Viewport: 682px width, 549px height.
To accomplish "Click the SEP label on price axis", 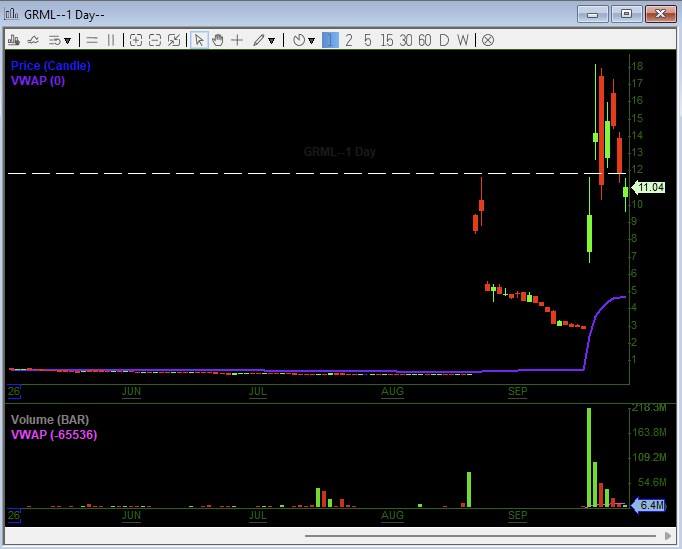I will pyautogui.click(x=518, y=391).
